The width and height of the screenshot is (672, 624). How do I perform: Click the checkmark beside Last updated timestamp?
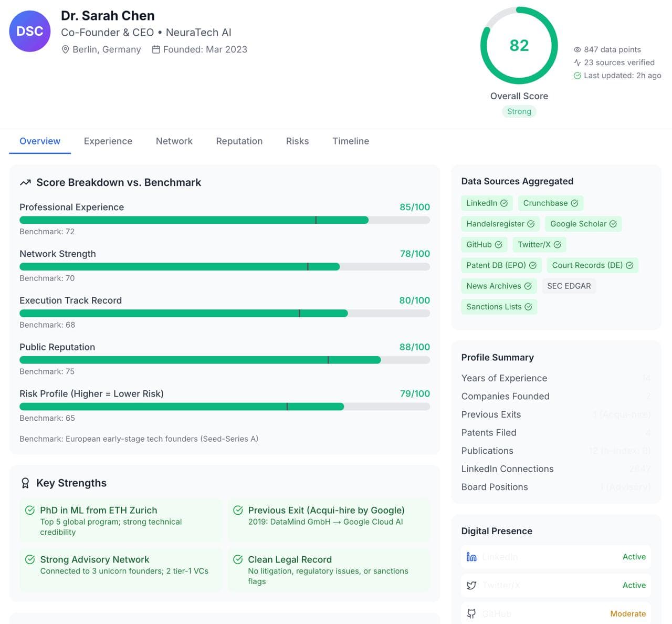[x=577, y=75]
